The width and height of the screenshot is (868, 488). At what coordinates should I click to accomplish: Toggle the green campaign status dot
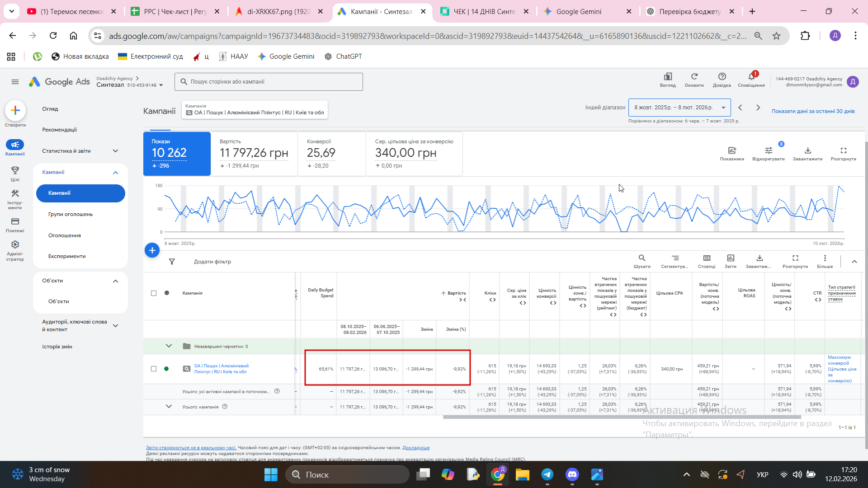pos(166,369)
